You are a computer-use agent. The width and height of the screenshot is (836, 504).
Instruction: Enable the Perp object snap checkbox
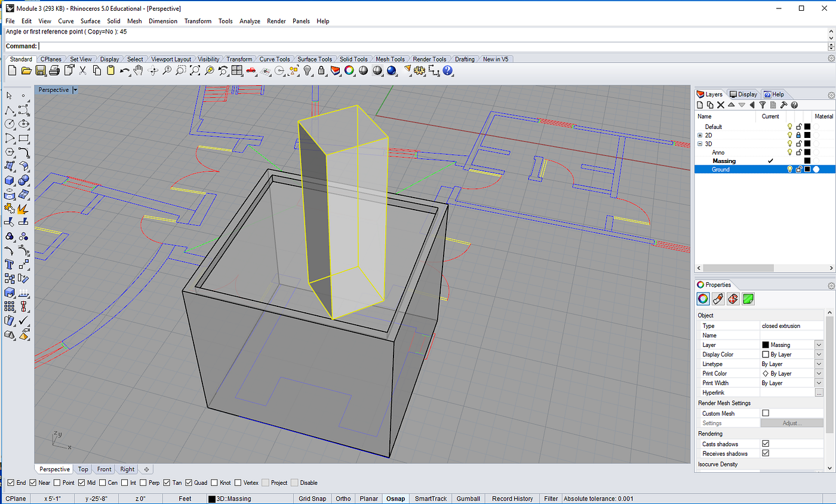click(142, 483)
